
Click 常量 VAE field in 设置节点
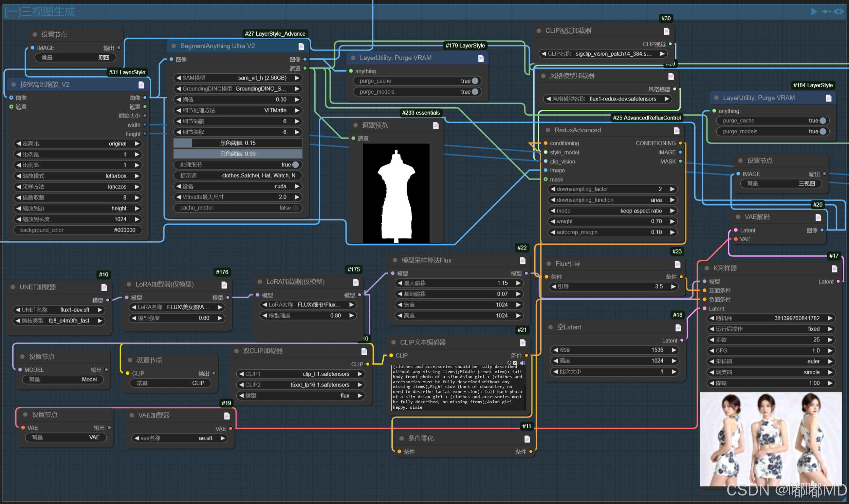tap(66, 437)
